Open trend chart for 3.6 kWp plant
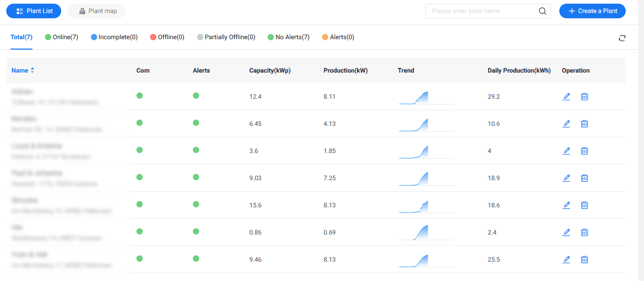Image resolution: width=644 pixels, height=281 pixels. click(x=426, y=152)
